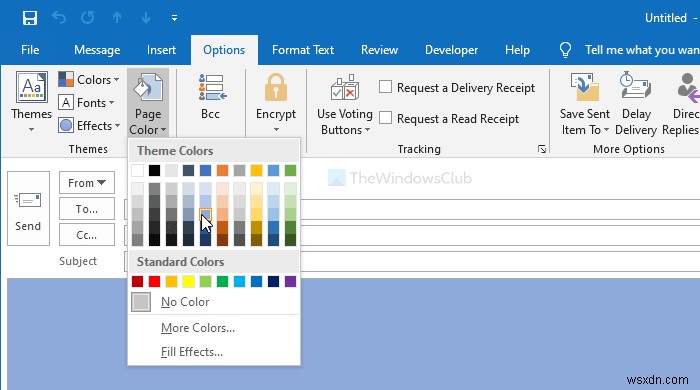Select the light green Standard Color swatch
The width and height of the screenshot is (700, 390).
point(205,281)
